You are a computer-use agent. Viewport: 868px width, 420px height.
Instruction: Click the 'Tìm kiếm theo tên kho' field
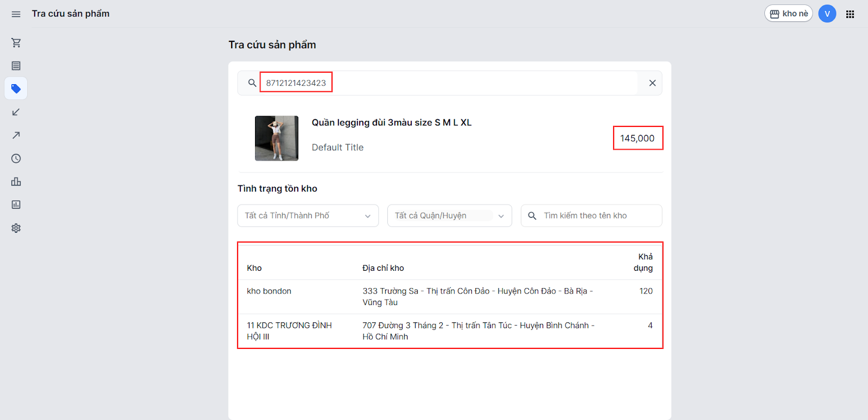pyautogui.click(x=597, y=215)
